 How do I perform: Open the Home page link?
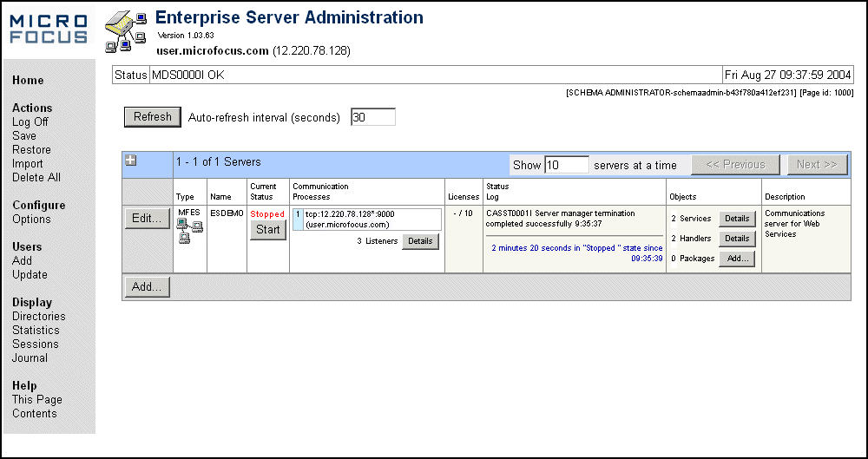[28, 81]
